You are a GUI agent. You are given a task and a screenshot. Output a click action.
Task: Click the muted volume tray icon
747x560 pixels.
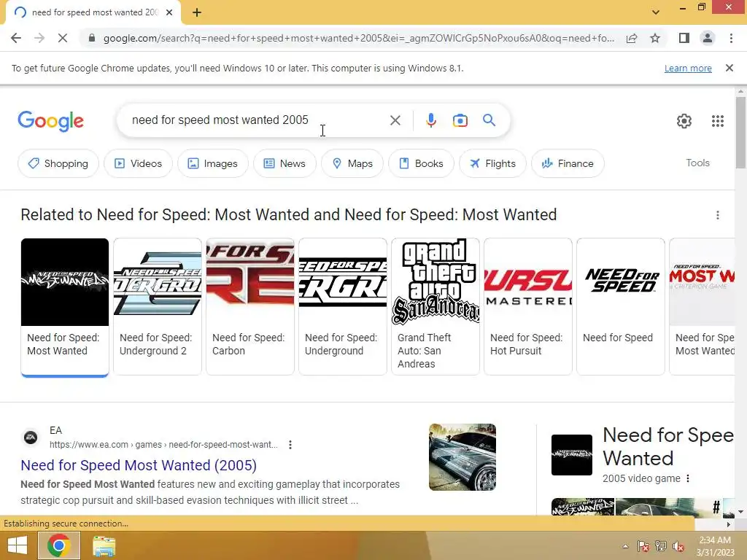(678, 546)
